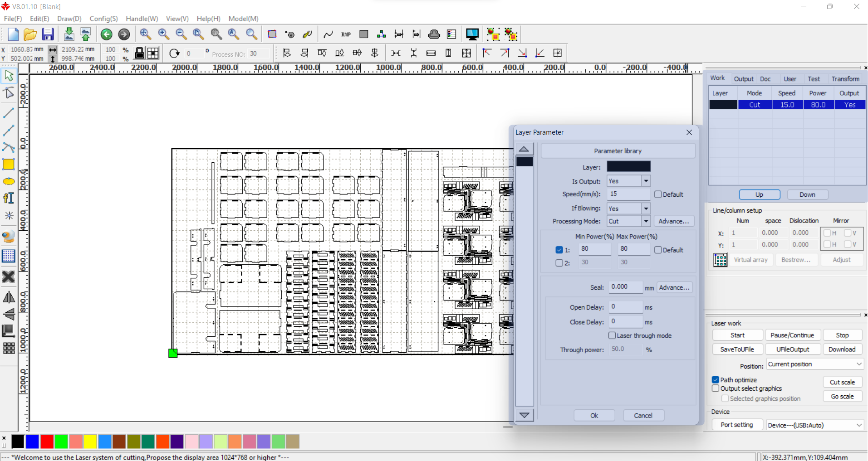The width and height of the screenshot is (868, 461).
Task: Toggle X mirror H checkbox
Action: click(x=827, y=233)
